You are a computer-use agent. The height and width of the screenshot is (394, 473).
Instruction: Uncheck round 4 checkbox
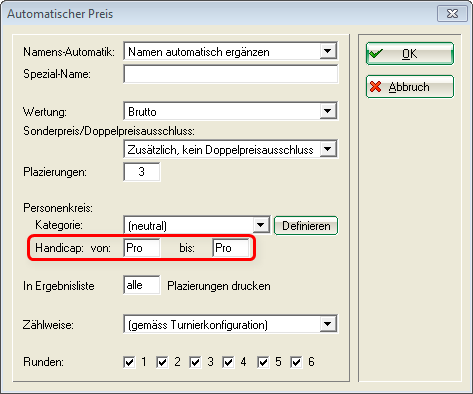[228, 362]
